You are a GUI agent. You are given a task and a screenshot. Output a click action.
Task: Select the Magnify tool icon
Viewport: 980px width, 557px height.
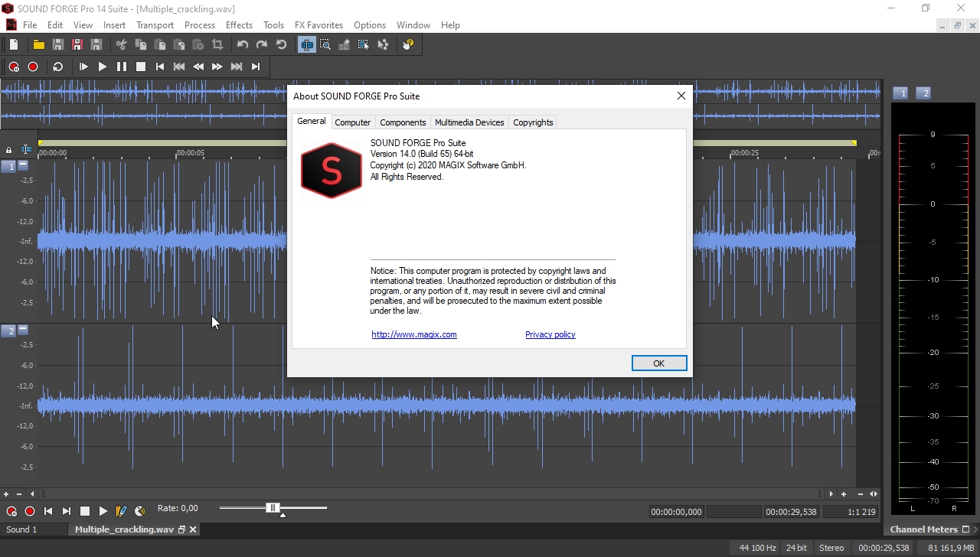tap(325, 44)
